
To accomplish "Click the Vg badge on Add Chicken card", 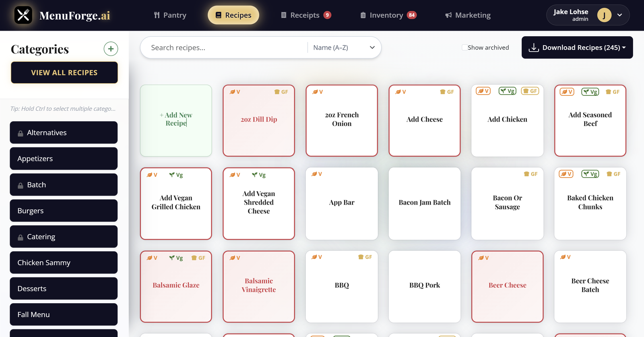I will pos(507,91).
